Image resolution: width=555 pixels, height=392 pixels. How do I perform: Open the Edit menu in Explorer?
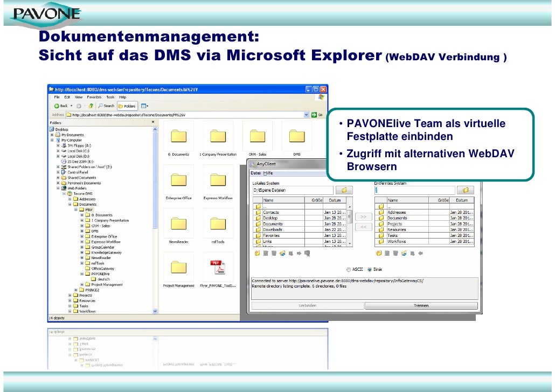tap(67, 97)
